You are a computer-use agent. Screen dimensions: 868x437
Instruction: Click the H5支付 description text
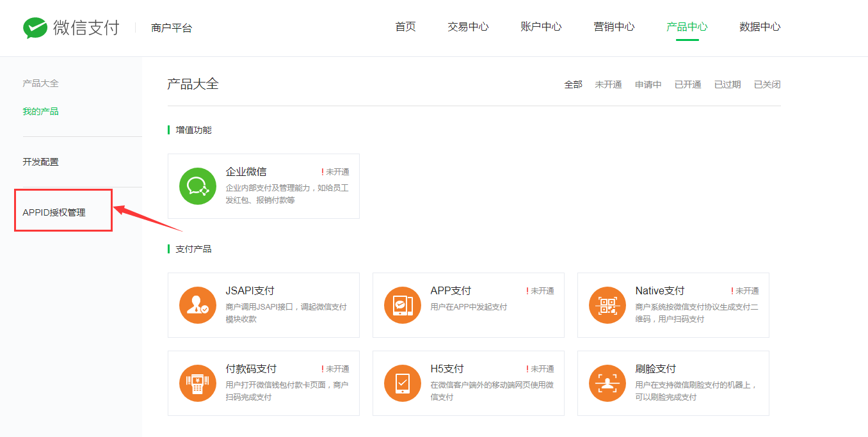pos(492,391)
